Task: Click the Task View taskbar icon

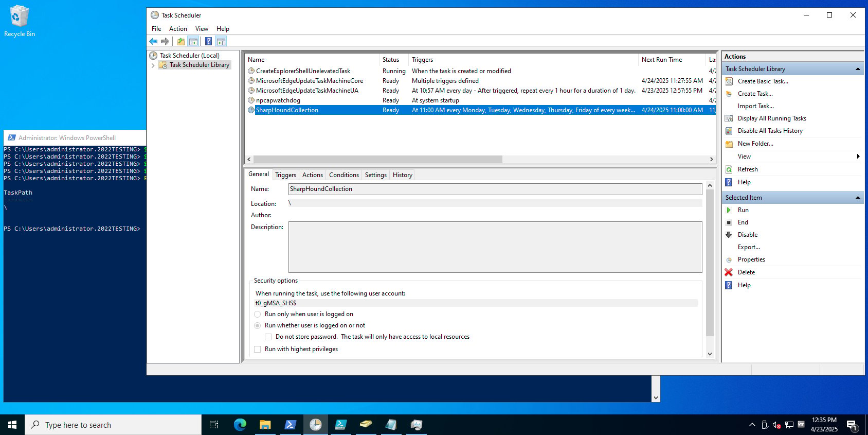Action: [214, 425]
